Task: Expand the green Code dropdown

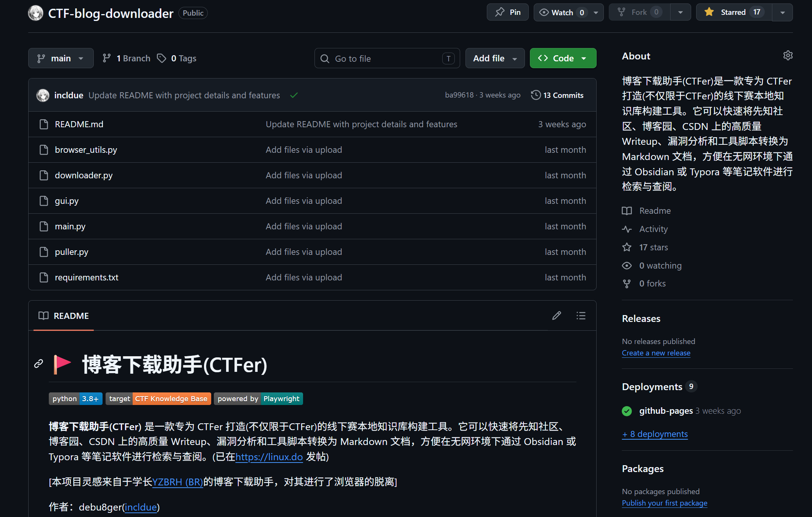Action: click(563, 58)
